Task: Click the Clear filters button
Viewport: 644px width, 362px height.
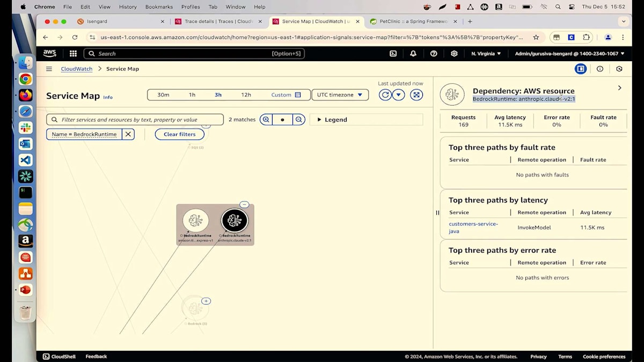Action: [x=180, y=134]
